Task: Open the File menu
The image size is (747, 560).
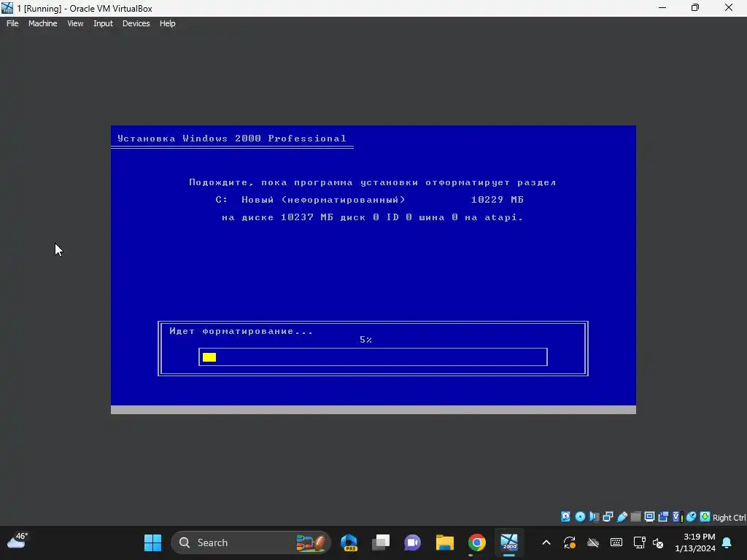Action: tap(12, 23)
